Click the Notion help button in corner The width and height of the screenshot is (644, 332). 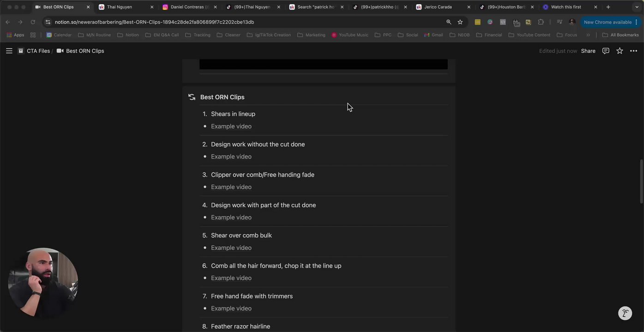(x=625, y=313)
